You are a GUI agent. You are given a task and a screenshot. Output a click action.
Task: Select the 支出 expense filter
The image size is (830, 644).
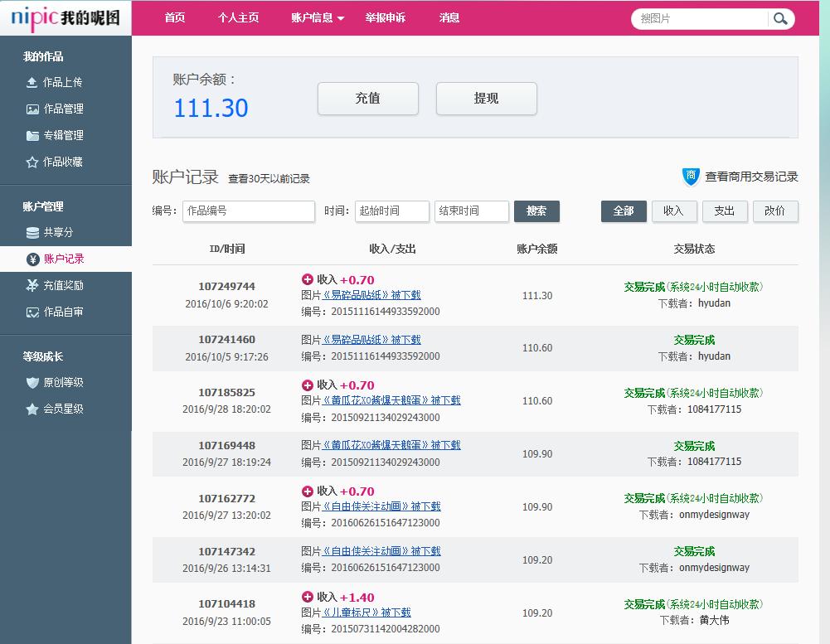725,211
